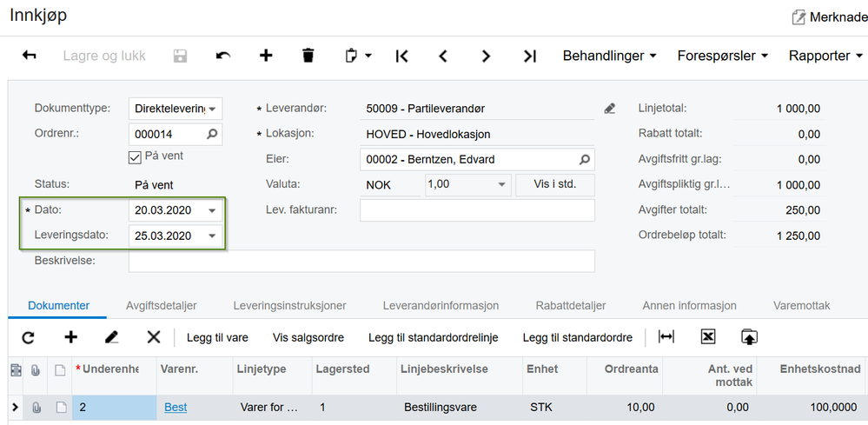Click the delete trash can icon
The height and width of the screenshot is (425, 868).
(x=308, y=56)
